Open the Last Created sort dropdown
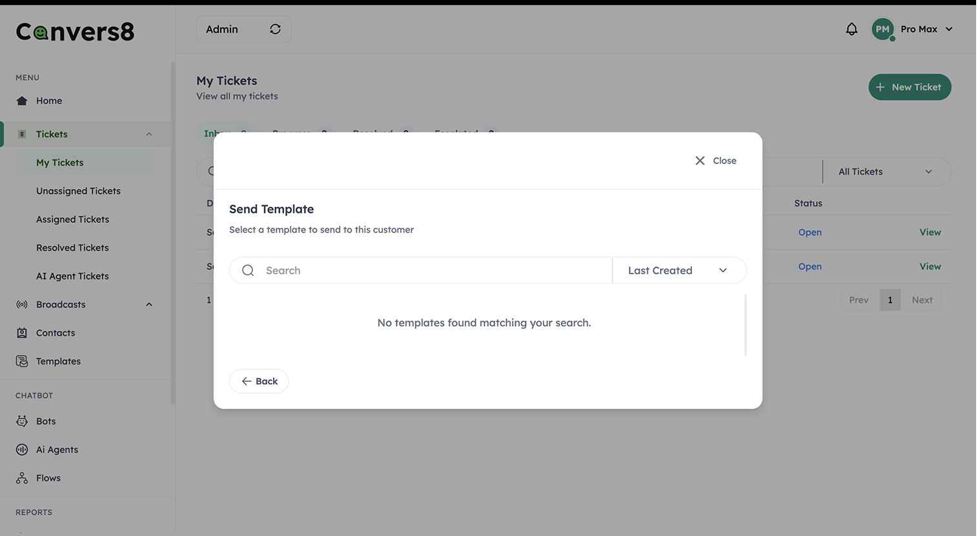This screenshot has height=536, width=980. pyautogui.click(x=678, y=270)
